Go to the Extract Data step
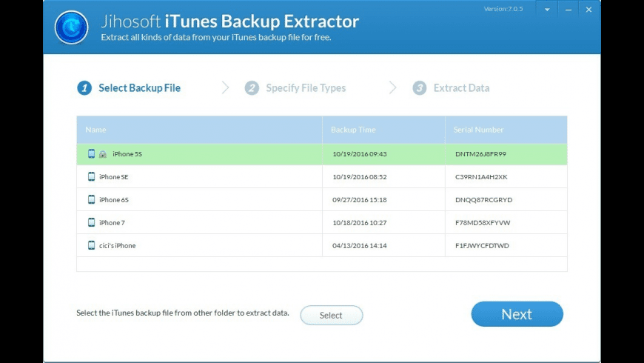644x363 pixels. tap(461, 88)
